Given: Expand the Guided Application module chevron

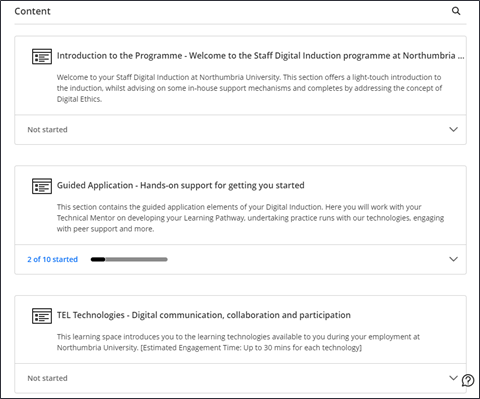Looking at the screenshot, I should click(x=453, y=259).
